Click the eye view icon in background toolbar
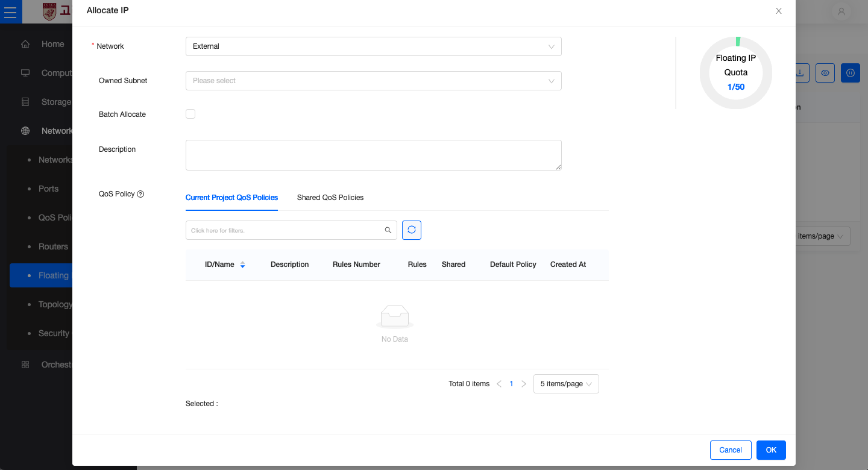 (x=825, y=73)
